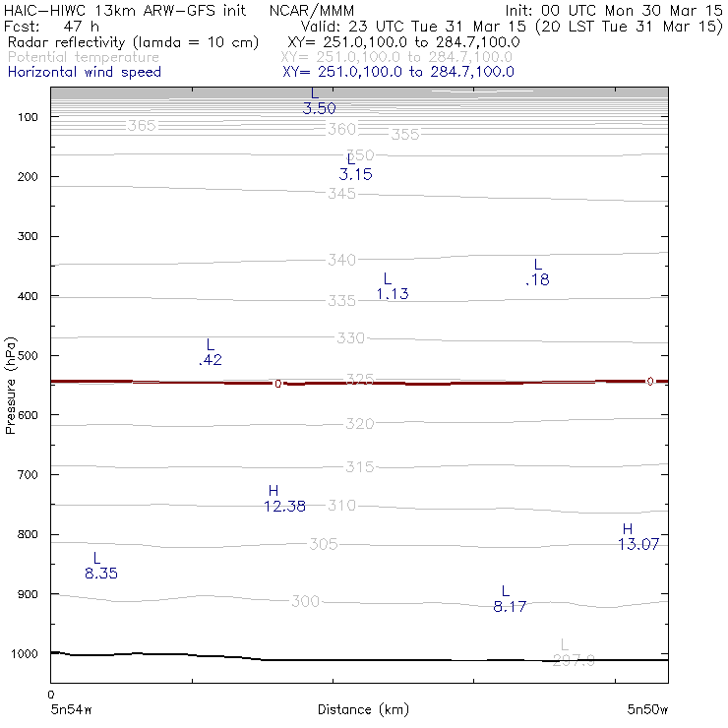Click the '800' pressure axis tick label

28,535
